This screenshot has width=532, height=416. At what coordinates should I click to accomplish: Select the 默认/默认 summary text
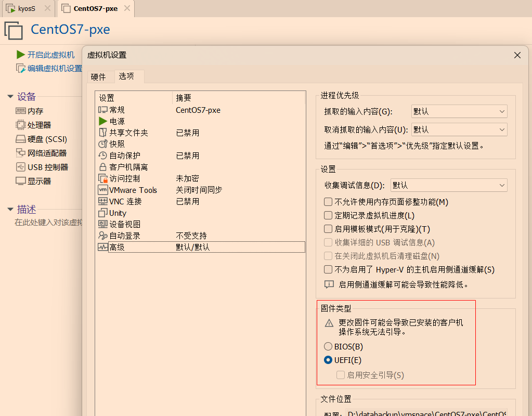(193, 247)
